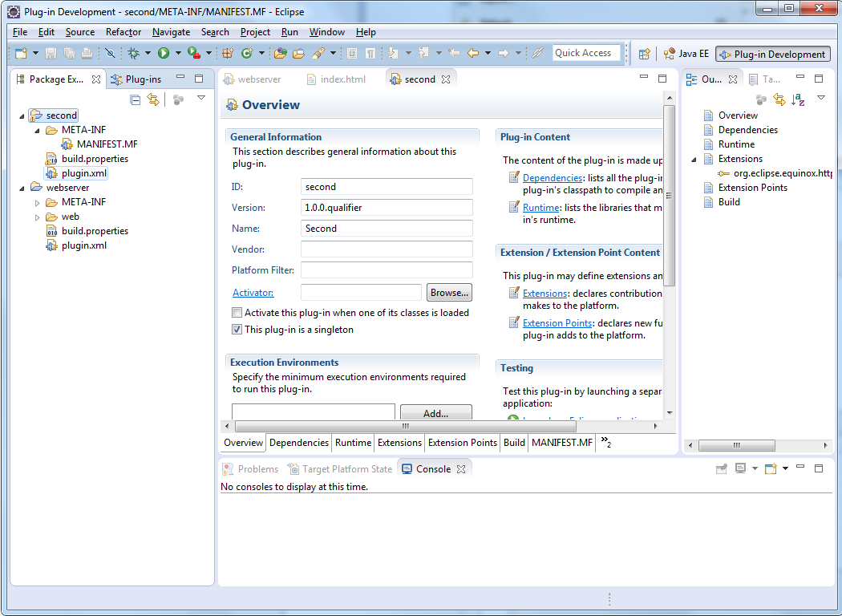Click the External Tools run icon
Screen dimensions: 842x616
coord(194,53)
